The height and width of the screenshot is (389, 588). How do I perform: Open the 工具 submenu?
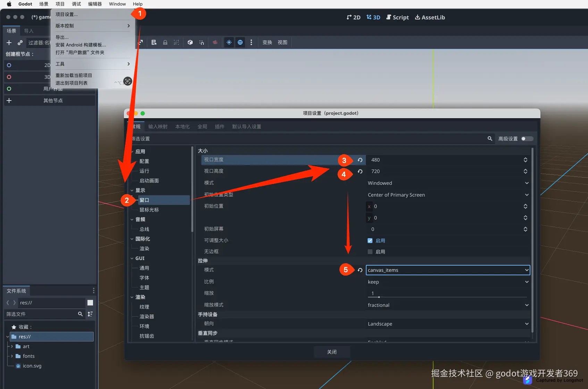(x=93, y=64)
